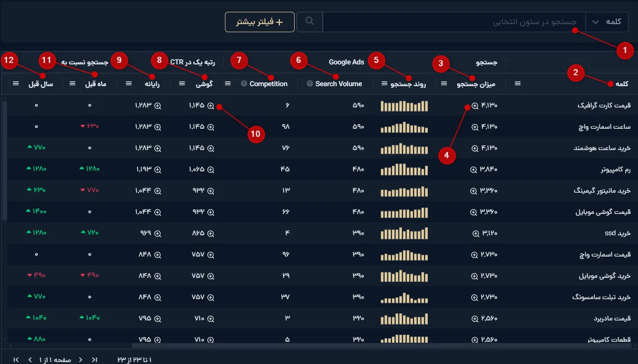Image resolution: width=638 pixels, height=364 pixels.
Task: Open the menu icon of ماه قبل column
Action: coord(72,84)
